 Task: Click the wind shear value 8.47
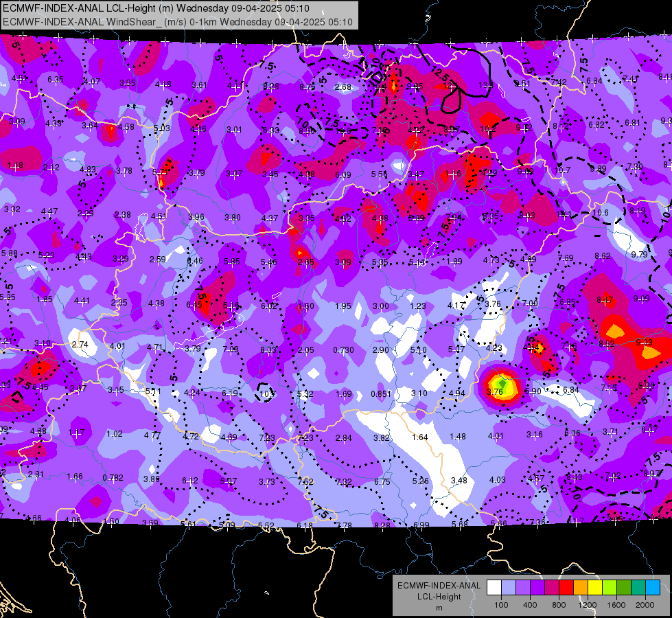605,300
